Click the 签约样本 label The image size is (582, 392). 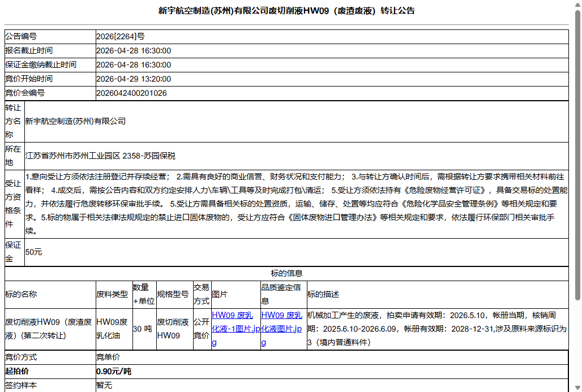(21, 385)
